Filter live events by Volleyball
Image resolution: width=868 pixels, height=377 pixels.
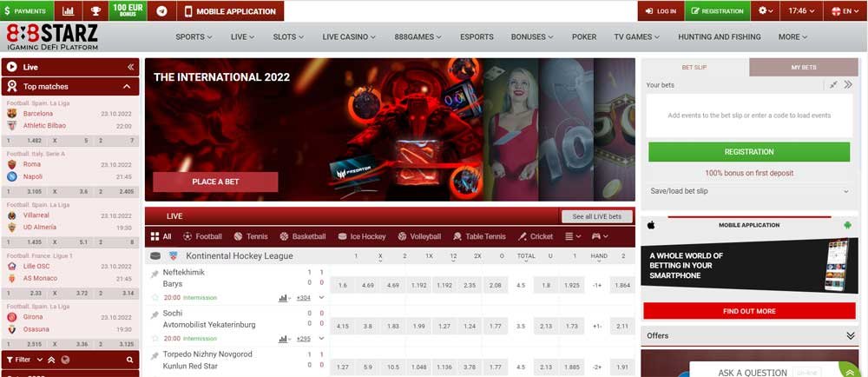419,236
